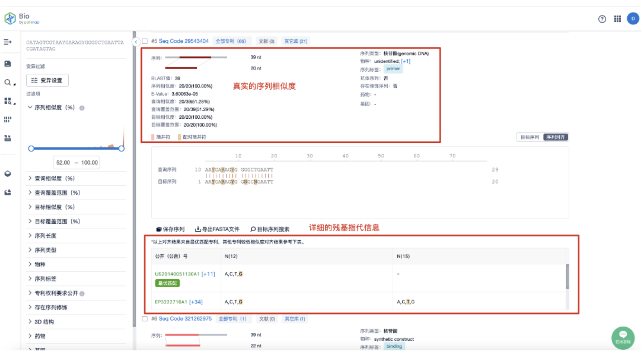Check the box for #5 Seq Code 29543404
644x352 pixels.
tap(145, 41)
